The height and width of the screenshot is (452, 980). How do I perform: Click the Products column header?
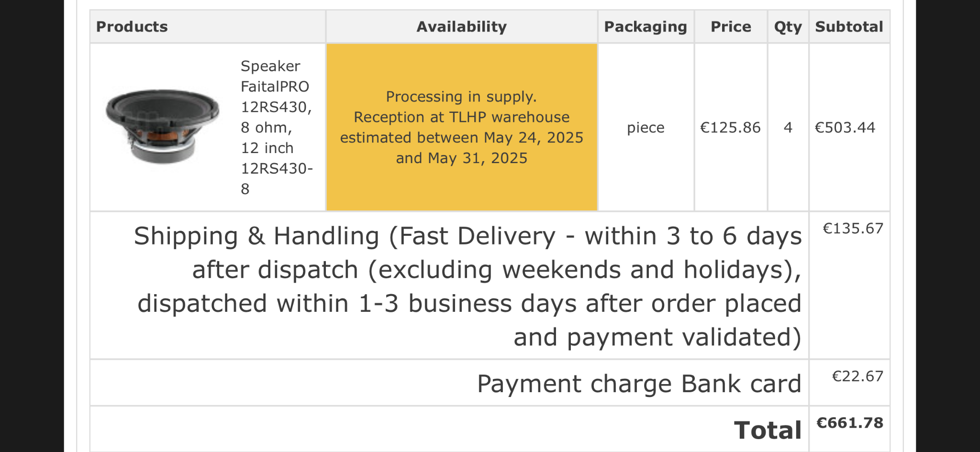(x=132, y=27)
